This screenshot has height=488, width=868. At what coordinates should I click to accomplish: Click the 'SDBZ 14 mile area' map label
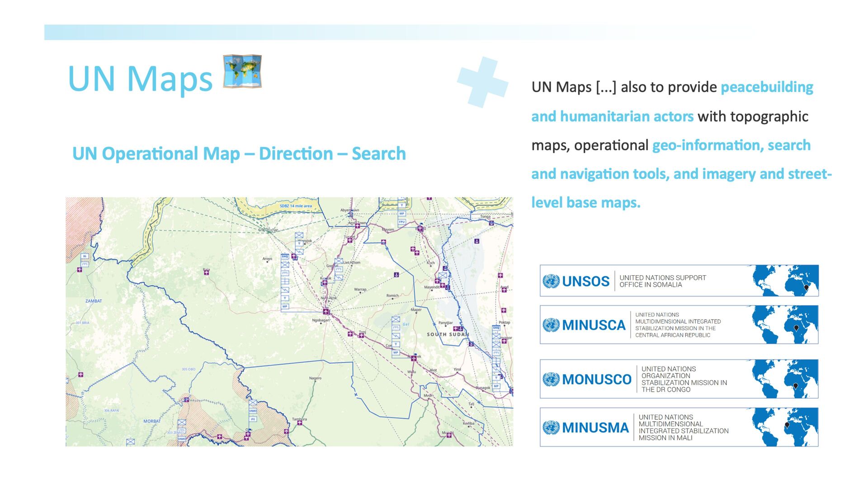295,206
